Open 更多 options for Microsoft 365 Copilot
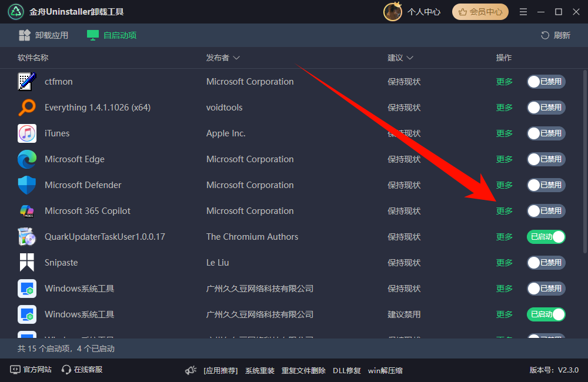Image resolution: width=588 pixels, height=382 pixels. click(x=503, y=211)
